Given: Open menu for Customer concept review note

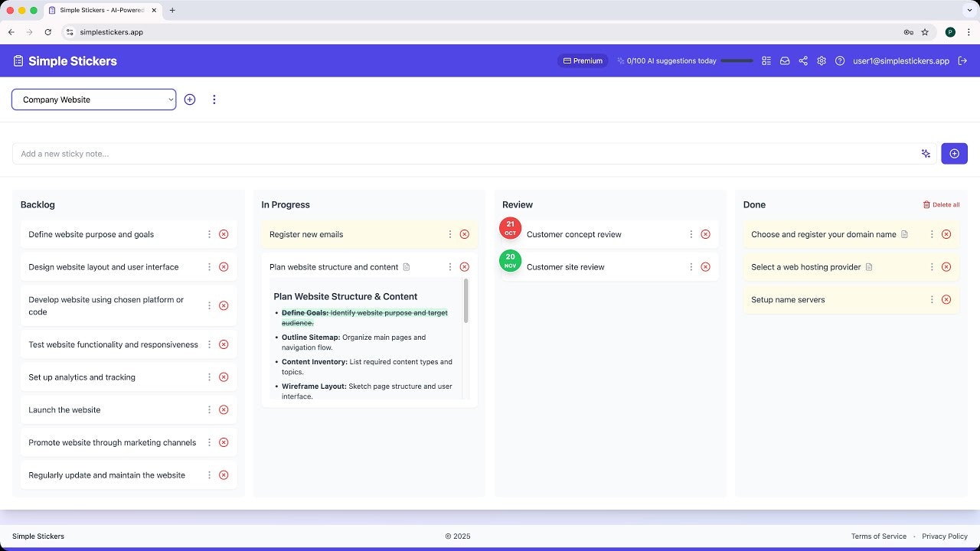Looking at the screenshot, I should (691, 234).
